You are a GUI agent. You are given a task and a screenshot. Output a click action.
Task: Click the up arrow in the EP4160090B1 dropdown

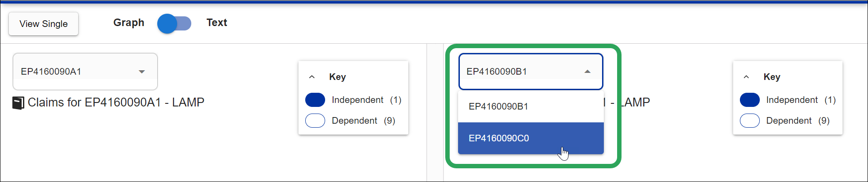(x=588, y=72)
